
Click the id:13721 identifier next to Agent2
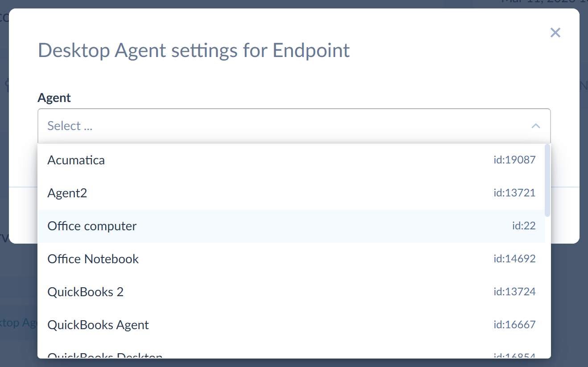point(514,192)
